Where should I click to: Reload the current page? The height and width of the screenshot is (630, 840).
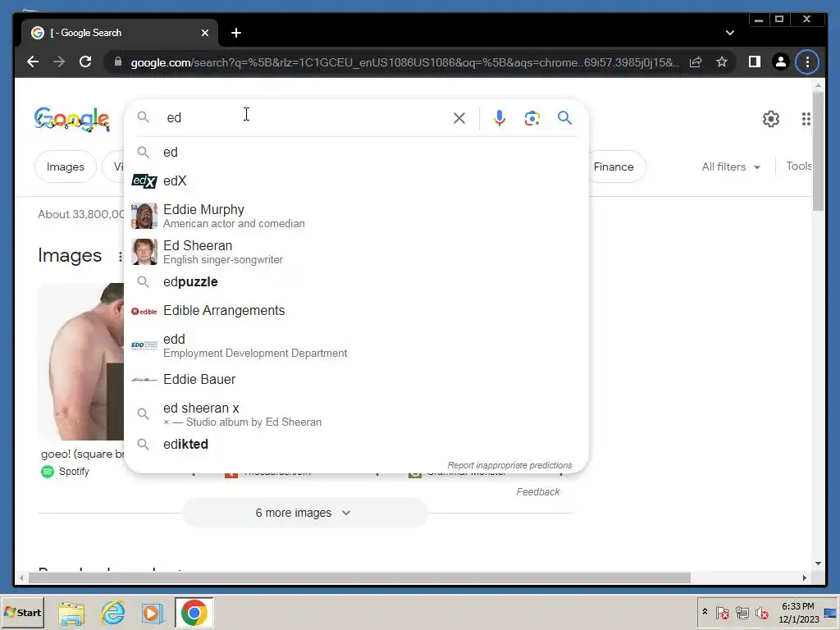pos(85,62)
